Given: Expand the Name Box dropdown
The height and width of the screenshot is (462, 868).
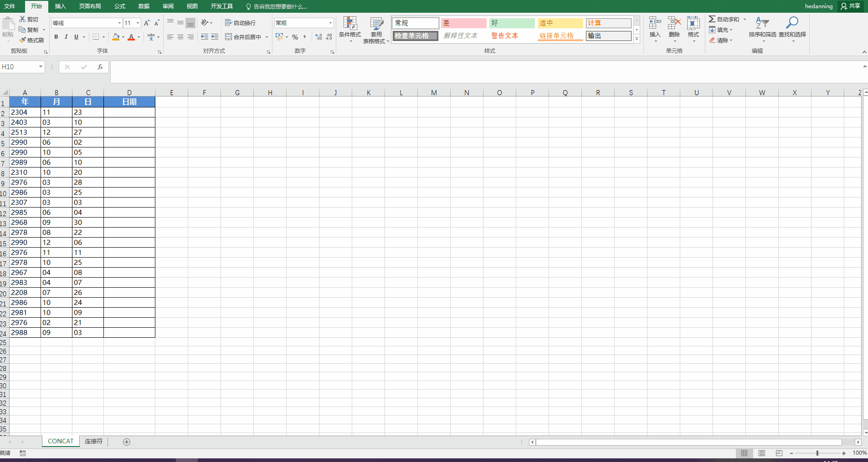Looking at the screenshot, I should point(41,67).
